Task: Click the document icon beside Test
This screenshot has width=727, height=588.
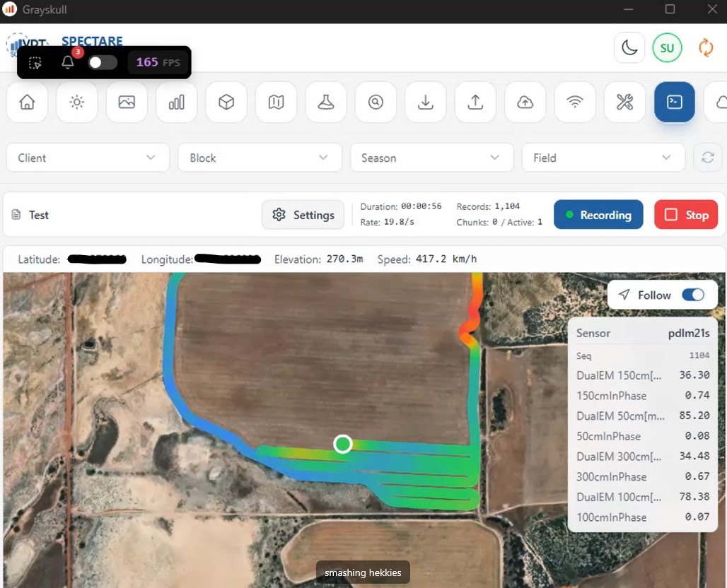Action: coord(16,215)
